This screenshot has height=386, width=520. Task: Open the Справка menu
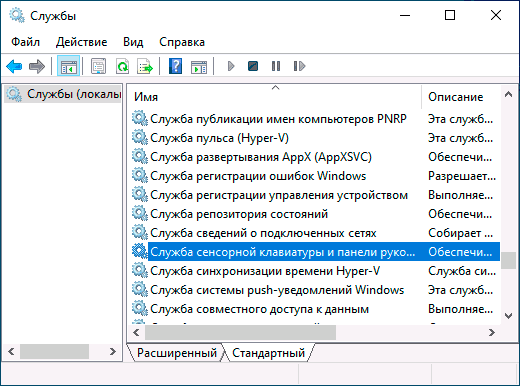point(182,42)
